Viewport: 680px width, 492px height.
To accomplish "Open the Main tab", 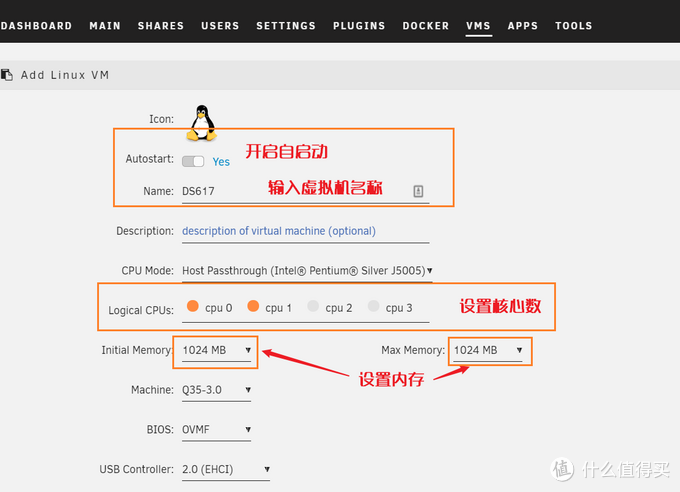I will pyautogui.click(x=105, y=26).
